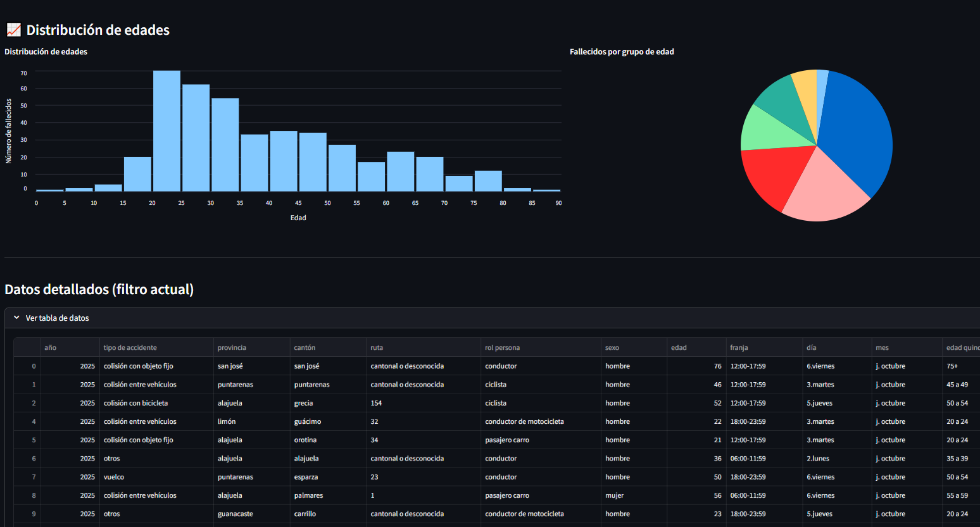Image resolution: width=980 pixels, height=527 pixels.
Task: Click the "cantón" column header
Action: (305, 347)
